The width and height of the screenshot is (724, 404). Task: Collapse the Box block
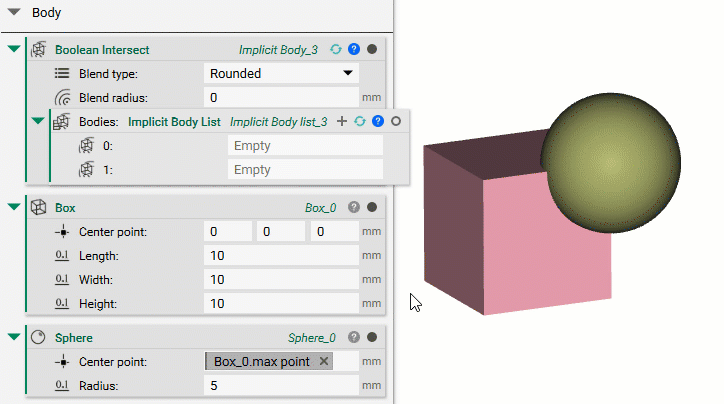click(x=14, y=206)
